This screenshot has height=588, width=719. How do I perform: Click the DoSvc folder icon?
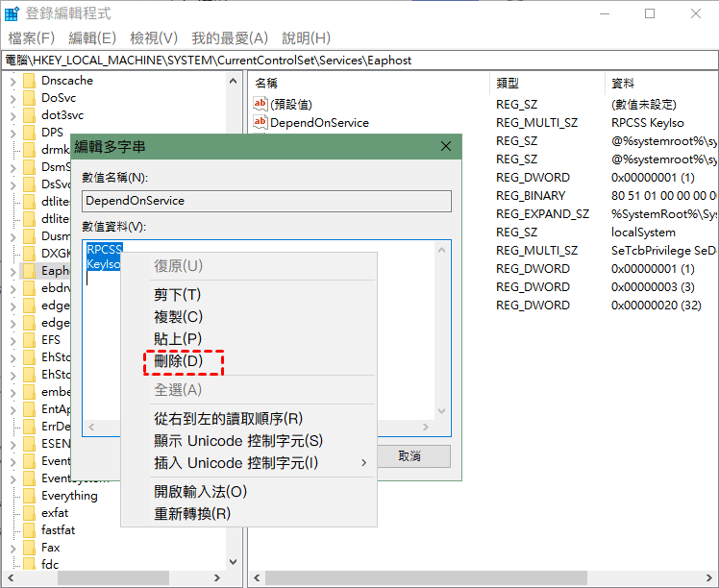[x=29, y=98]
